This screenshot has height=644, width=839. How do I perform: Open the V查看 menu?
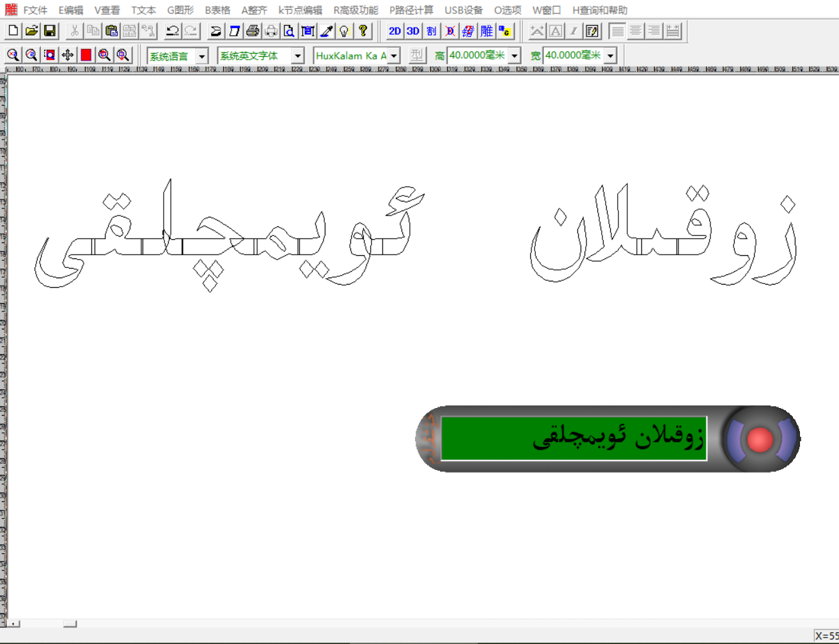tap(107, 10)
